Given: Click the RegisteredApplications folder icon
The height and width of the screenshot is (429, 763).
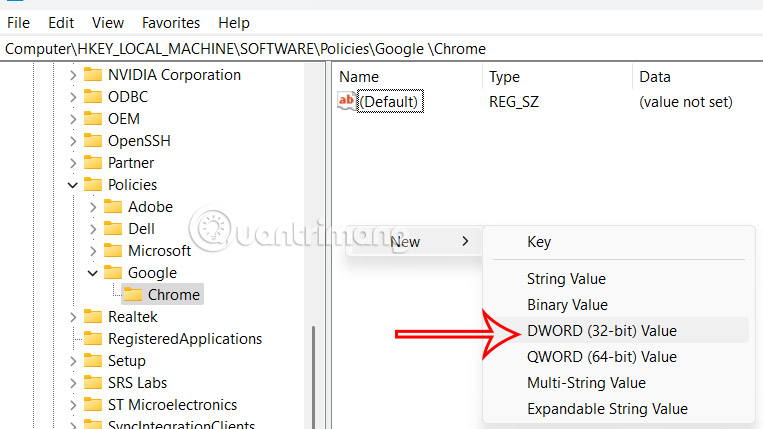Looking at the screenshot, I should point(93,339).
